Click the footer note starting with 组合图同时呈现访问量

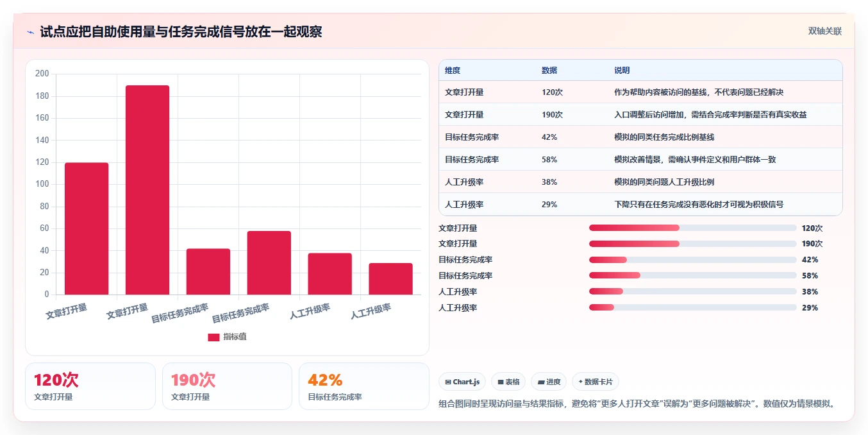coord(637,404)
